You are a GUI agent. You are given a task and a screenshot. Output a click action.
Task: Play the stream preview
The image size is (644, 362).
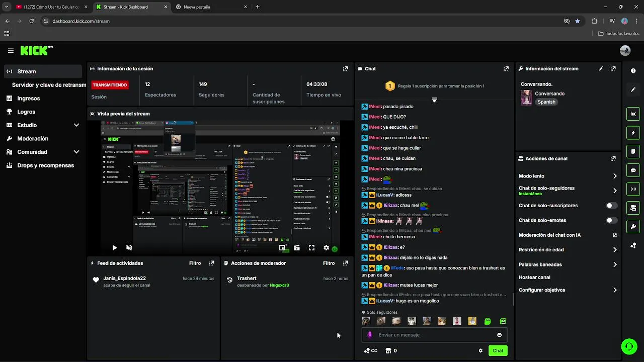(x=114, y=248)
